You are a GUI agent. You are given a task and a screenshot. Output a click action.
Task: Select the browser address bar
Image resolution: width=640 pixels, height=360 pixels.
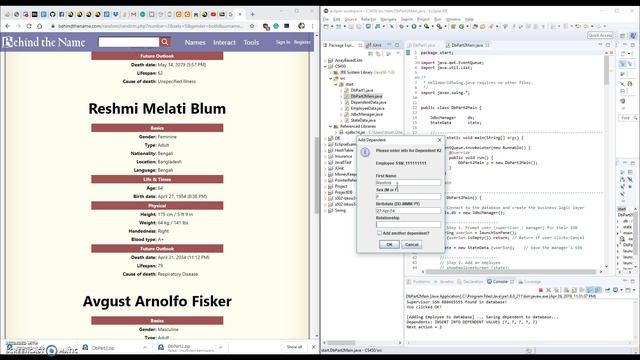click(x=150, y=26)
